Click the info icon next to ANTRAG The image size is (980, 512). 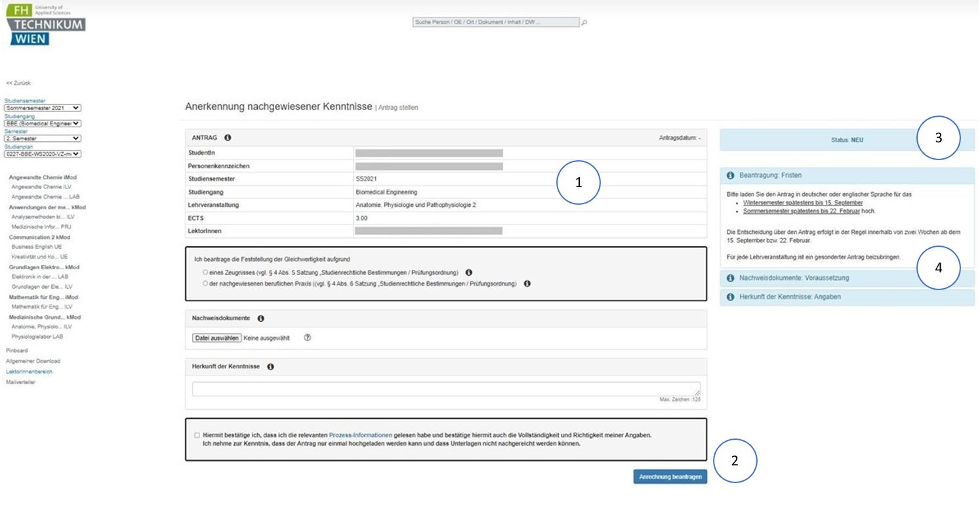tap(228, 138)
